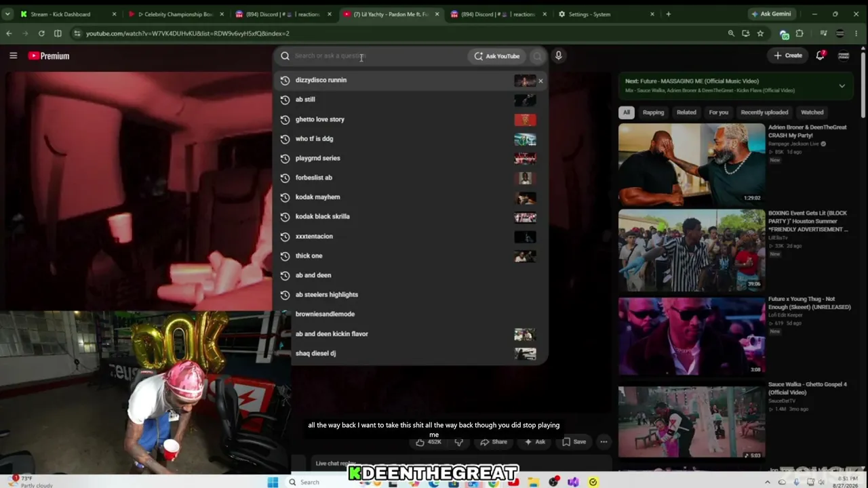Open Ask Gemini in Chrome
Viewport: 868px width, 488px height.
click(x=771, y=14)
